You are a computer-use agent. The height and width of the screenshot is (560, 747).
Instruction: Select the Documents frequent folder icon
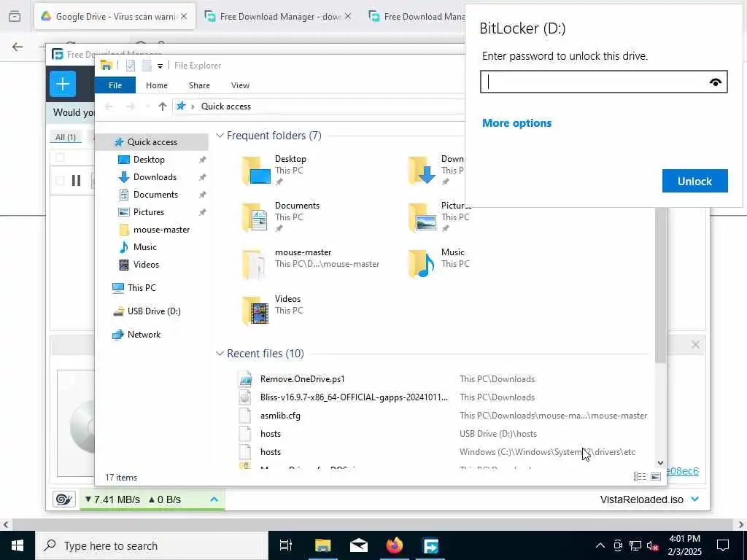coord(256,217)
